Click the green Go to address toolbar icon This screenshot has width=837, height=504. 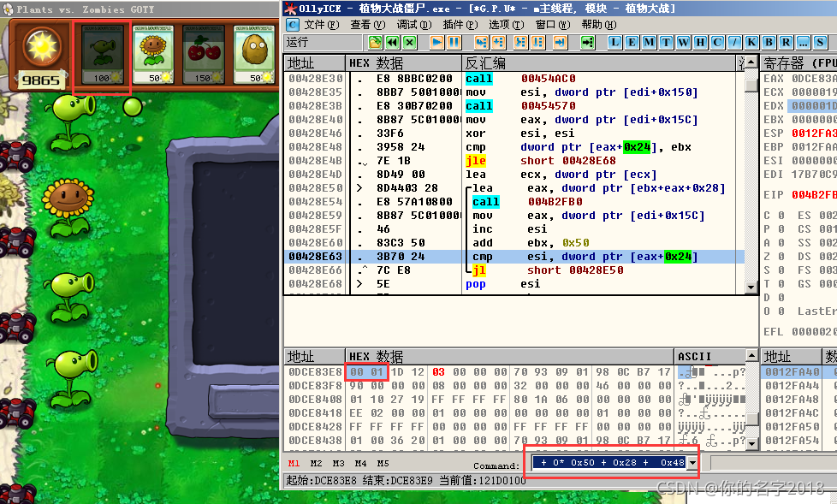[587, 42]
